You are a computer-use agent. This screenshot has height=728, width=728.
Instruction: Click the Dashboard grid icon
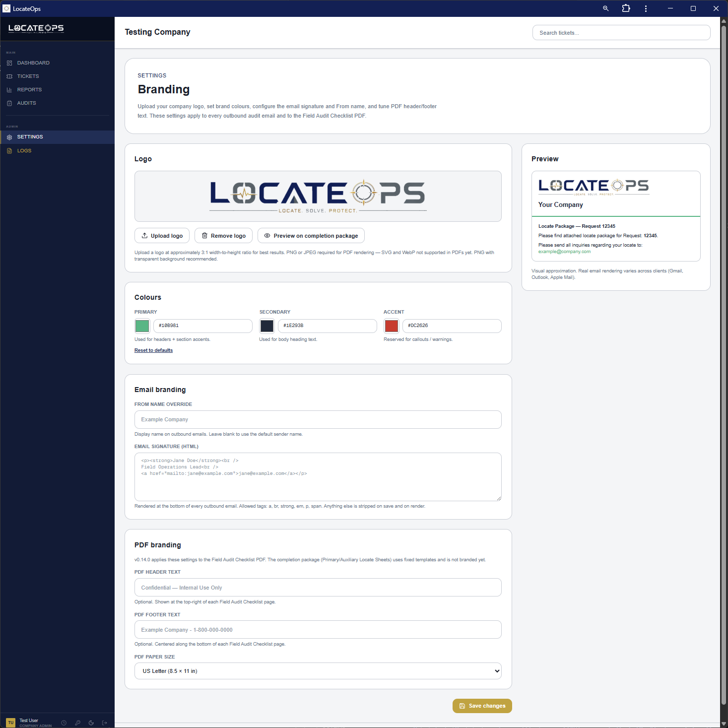[9, 63]
